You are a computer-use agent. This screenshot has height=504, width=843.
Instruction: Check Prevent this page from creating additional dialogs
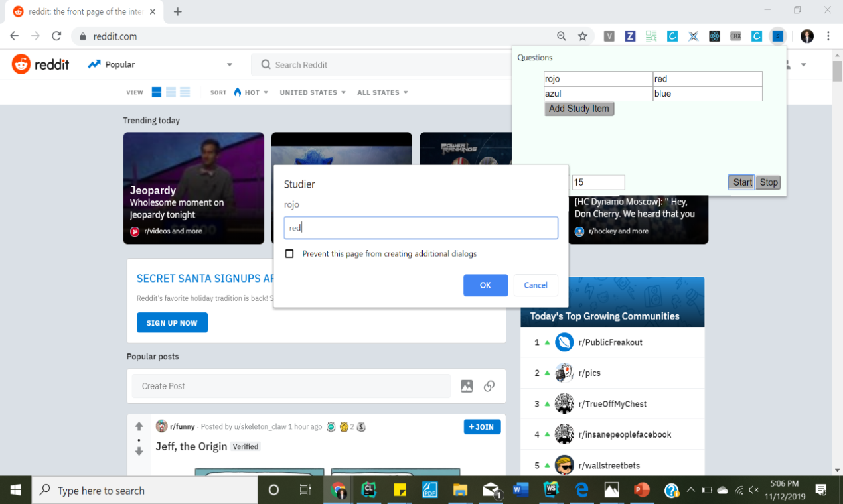(289, 253)
